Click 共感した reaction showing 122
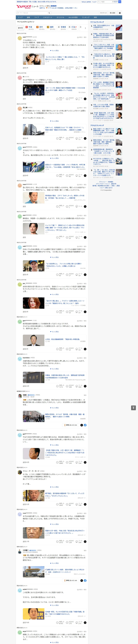The height and width of the screenshot is (644, 138). (x=60, y=99)
